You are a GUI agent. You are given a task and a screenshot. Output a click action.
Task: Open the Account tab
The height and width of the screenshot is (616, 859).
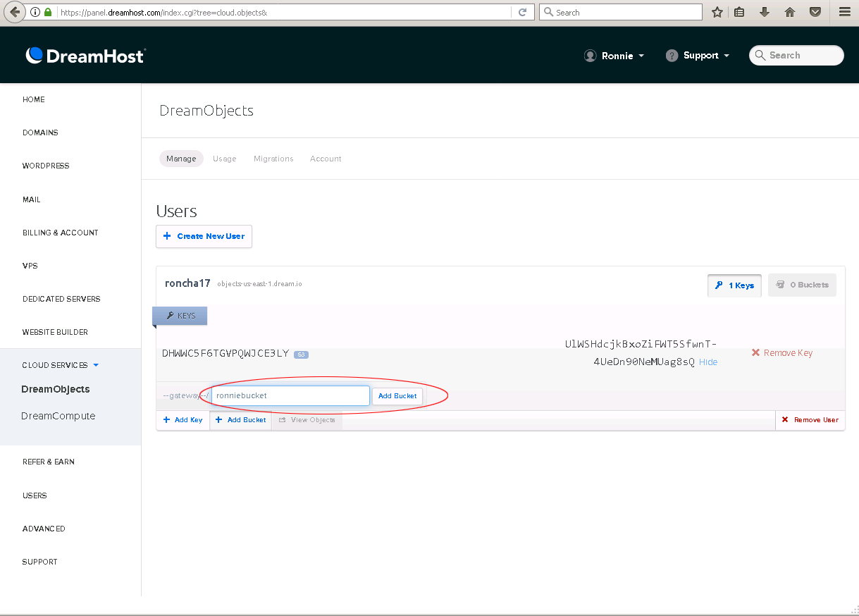tap(326, 159)
